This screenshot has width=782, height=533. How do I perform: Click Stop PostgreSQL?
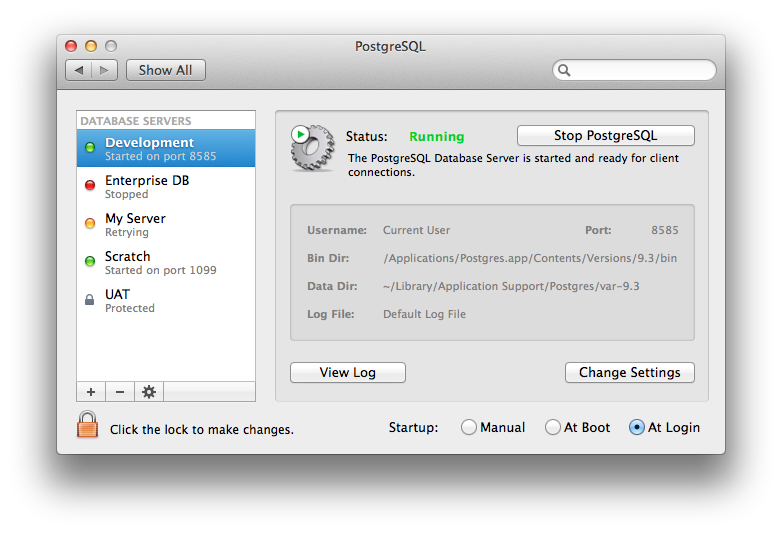(605, 136)
